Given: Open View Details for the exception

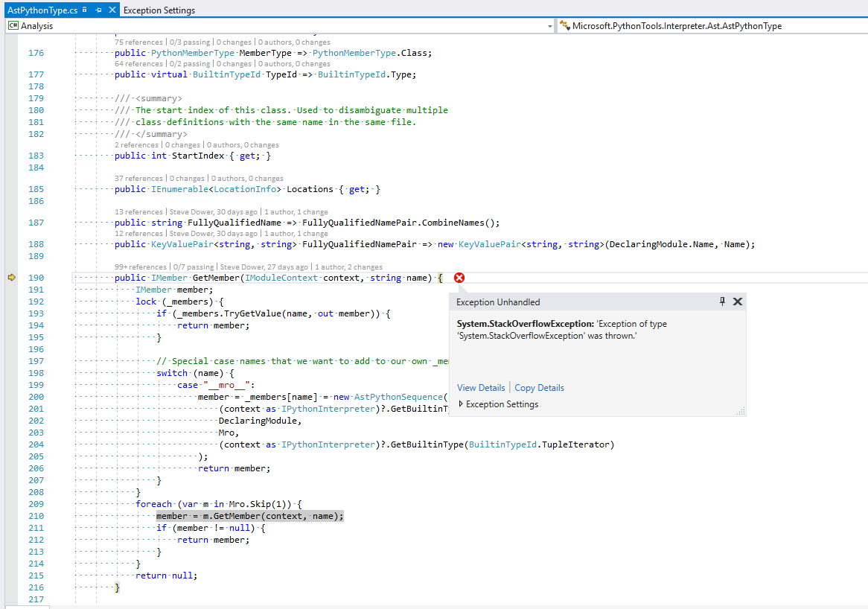Looking at the screenshot, I should [481, 388].
